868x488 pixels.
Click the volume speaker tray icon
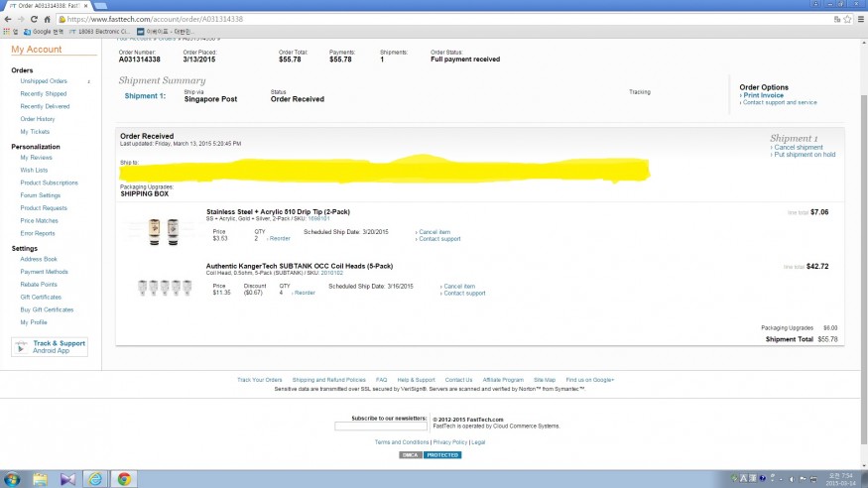pyautogui.click(x=793, y=479)
